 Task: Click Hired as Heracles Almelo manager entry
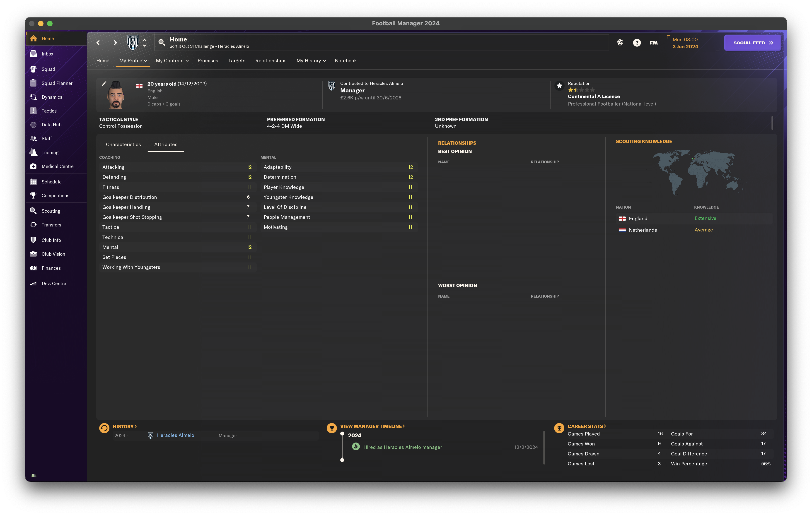(402, 447)
